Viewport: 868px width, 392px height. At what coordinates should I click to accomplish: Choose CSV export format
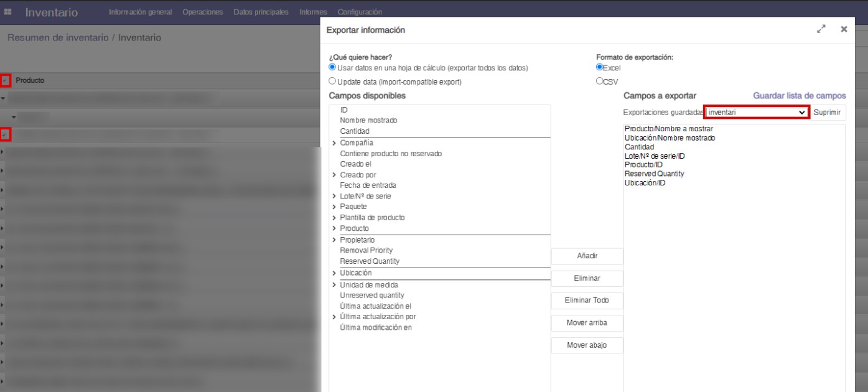tap(600, 81)
